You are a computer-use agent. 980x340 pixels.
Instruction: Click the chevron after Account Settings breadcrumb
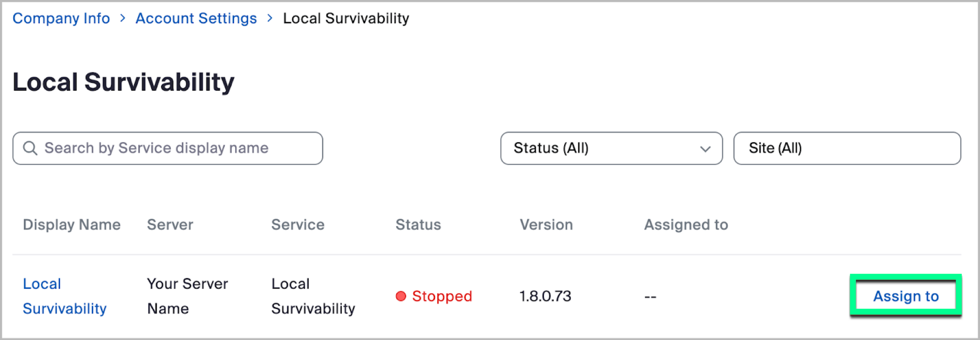pos(270,18)
